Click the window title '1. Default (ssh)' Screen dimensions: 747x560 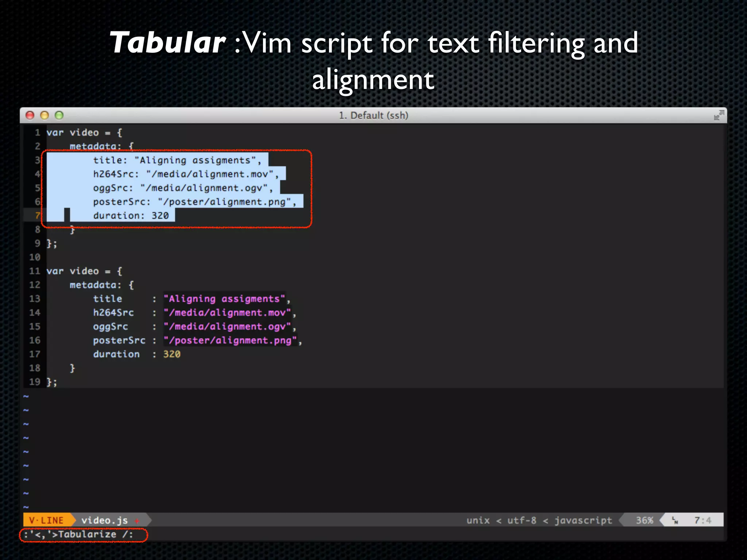(373, 116)
